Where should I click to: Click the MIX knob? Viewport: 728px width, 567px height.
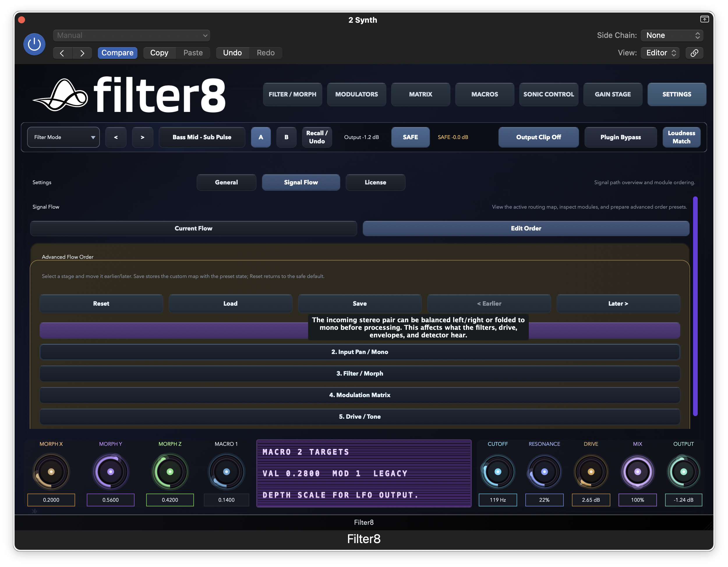tap(637, 472)
